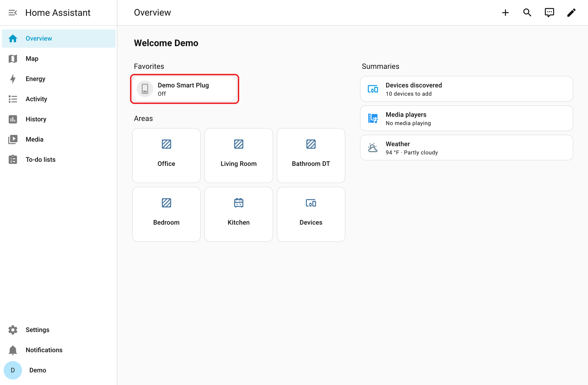The width and height of the screenshot is (588, 385).
Task: Toggle the Demo Smart Plug icon
Action: 145,89
